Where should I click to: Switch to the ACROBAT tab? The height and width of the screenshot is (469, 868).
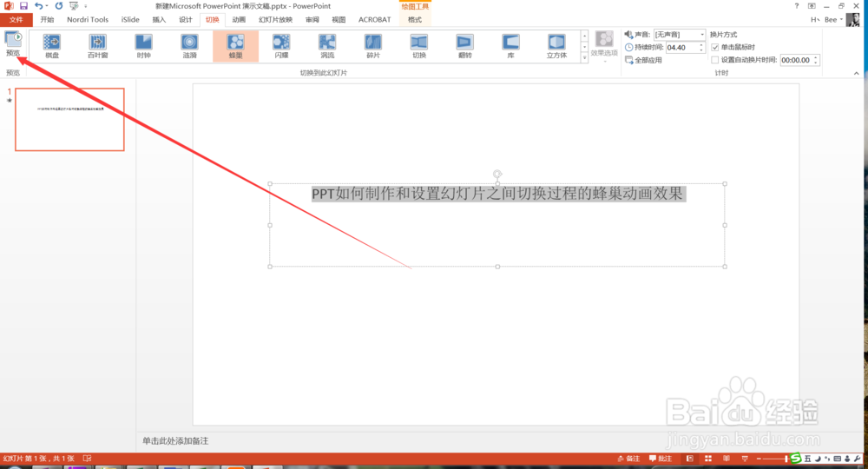coord(375,19)
